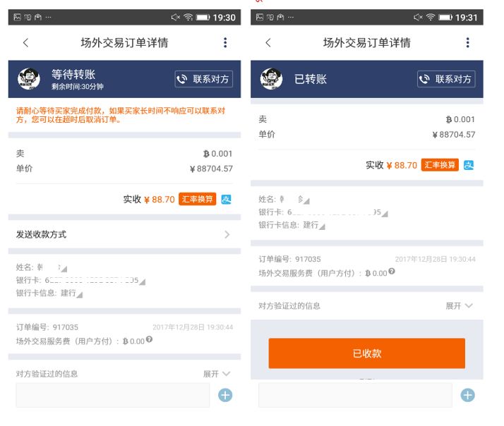Image resolution: width=504 pixels, height=426 pixels.
Task: Click 联系对方 button on 已转账 screen
Action: tap(446, 79)
